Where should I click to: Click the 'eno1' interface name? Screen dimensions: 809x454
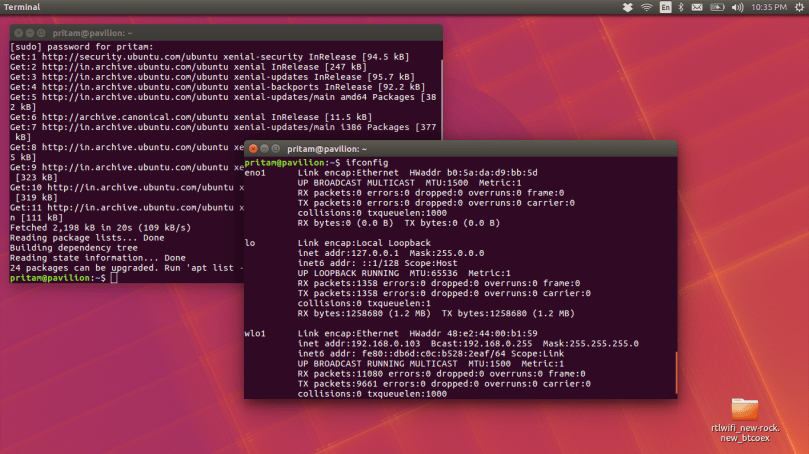(x=255, y=173)
